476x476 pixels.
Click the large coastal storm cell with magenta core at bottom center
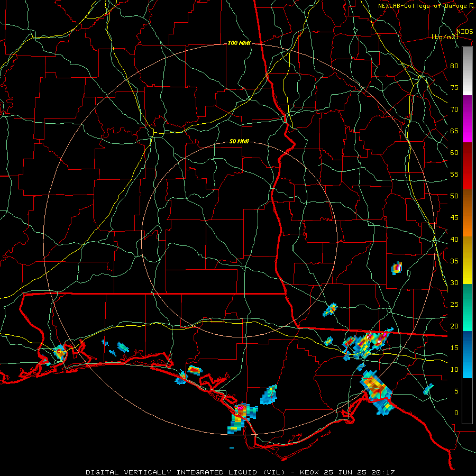click(242, 418)
